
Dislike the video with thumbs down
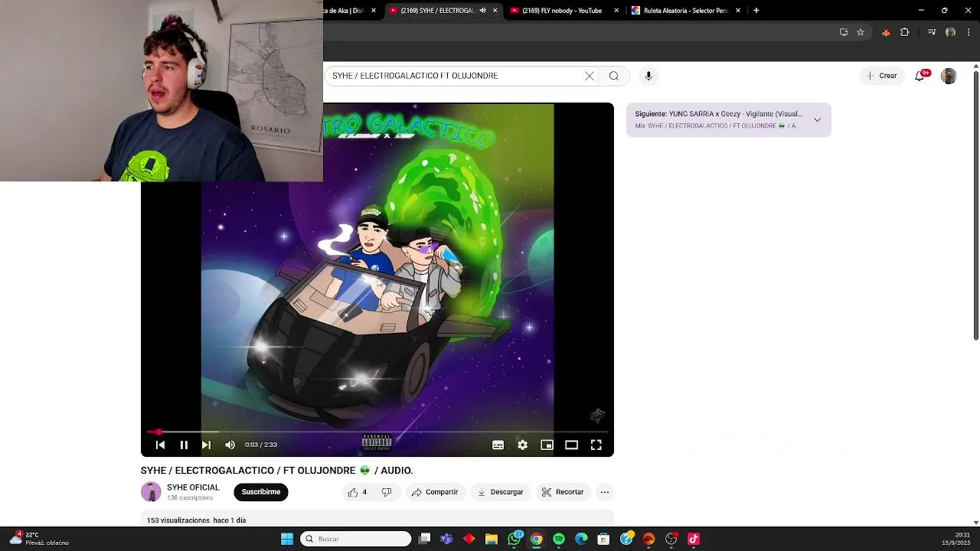pos(387,492)
